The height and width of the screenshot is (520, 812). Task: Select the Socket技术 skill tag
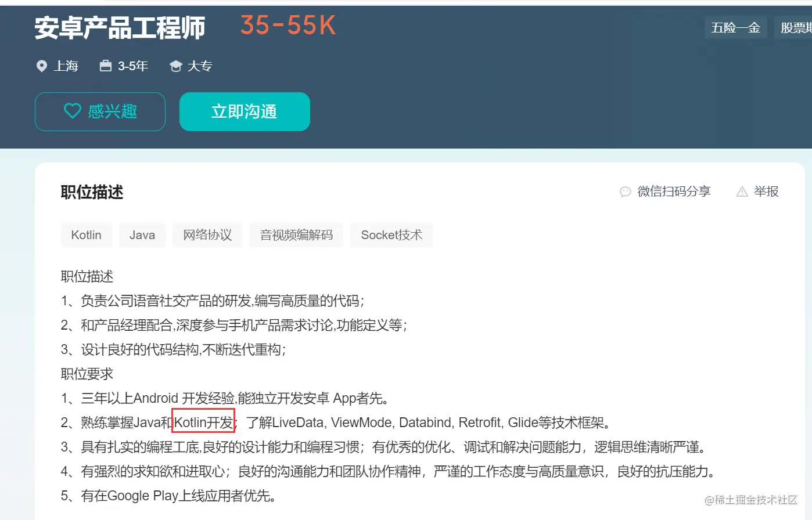pyautogui.click(x=391, y=235)
